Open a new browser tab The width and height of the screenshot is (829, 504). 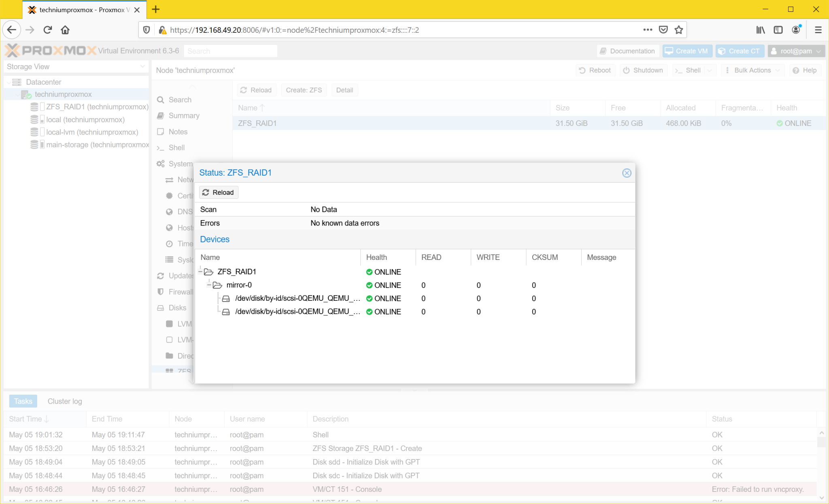pyautogui.click(x=156, y=9)
